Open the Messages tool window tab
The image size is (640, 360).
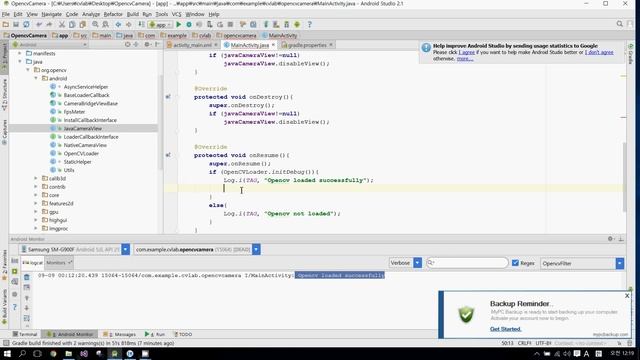click(120, 334)
